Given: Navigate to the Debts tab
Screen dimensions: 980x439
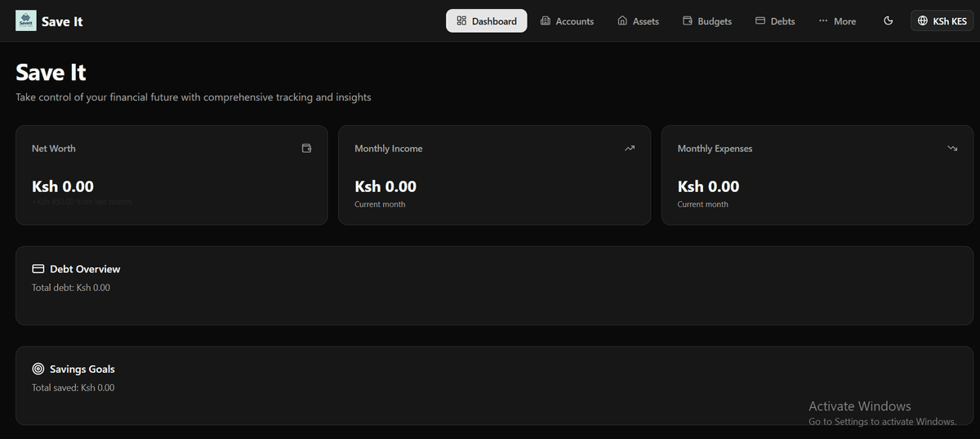Looking at the screenshot, I should [775, 21].
